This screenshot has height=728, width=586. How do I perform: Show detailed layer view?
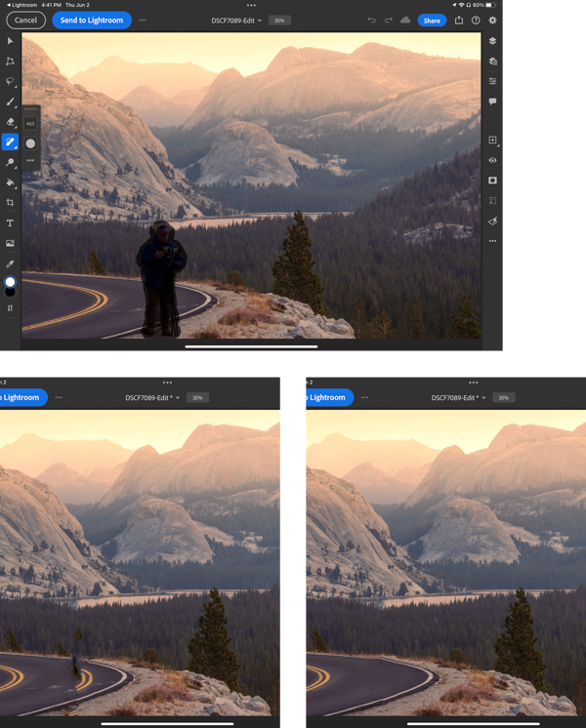pyautogui.click(x=492, y=61)
